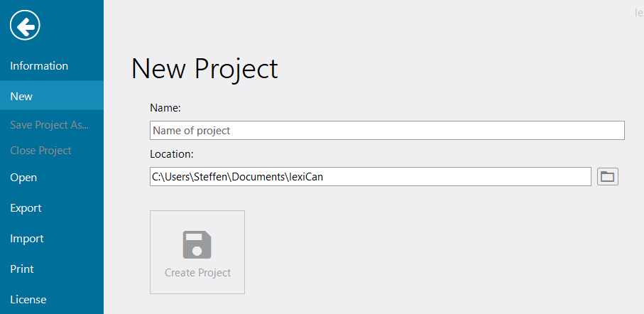Open the Export options
The width and height of the screenshot is (644, 314).
(x=26, y=208)
